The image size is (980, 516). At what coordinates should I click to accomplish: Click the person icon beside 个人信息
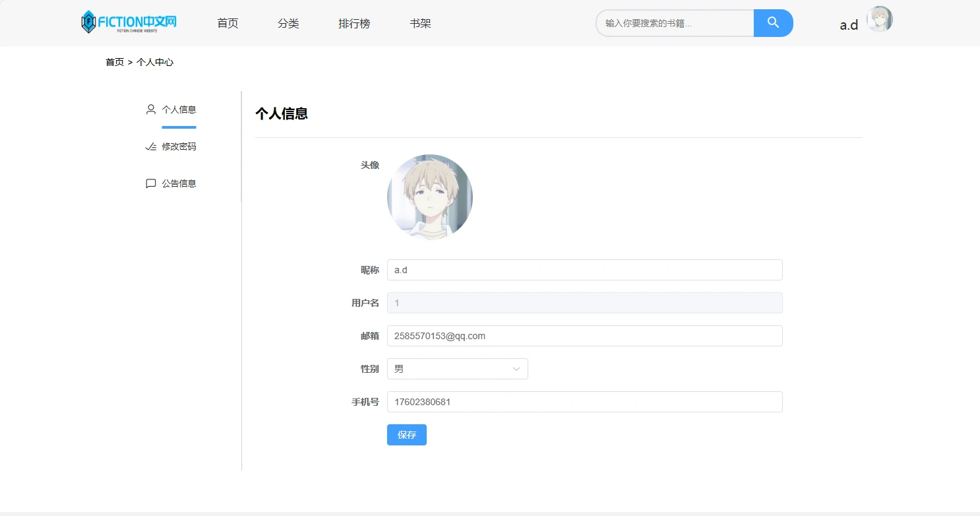[151, 110]
